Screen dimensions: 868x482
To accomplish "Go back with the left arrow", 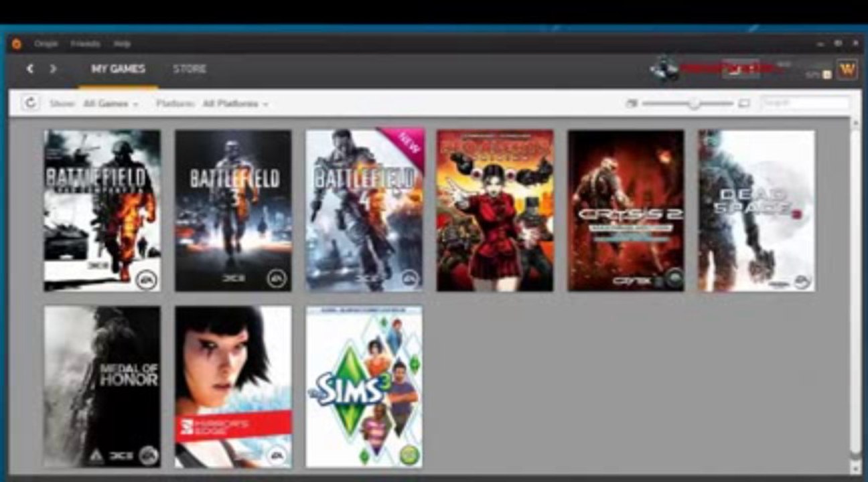I will pos(29,68).
